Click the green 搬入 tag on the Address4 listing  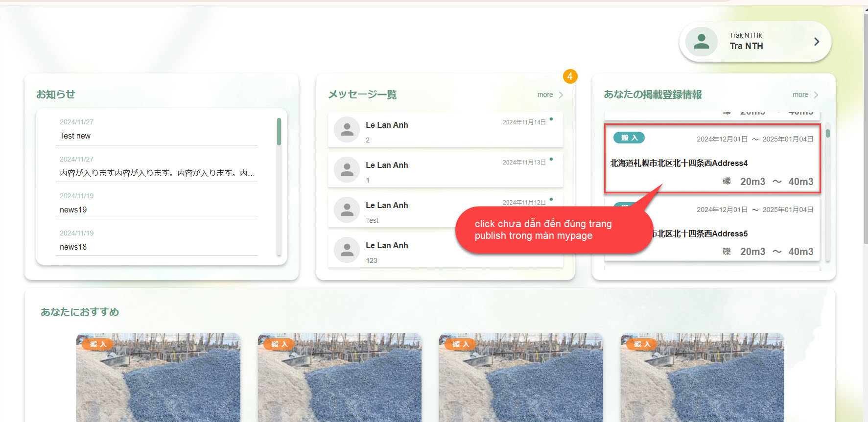click(629, 138)
